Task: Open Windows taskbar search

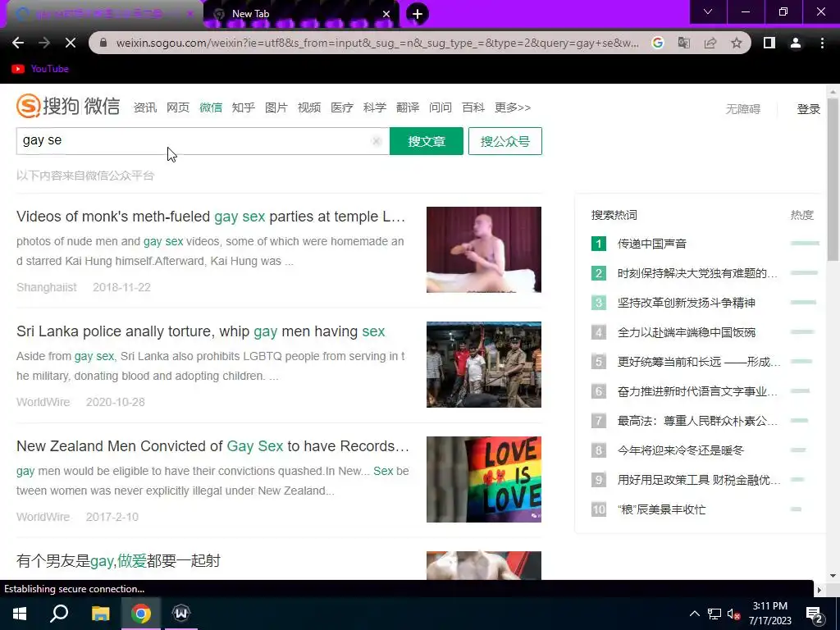Action: 59,614
